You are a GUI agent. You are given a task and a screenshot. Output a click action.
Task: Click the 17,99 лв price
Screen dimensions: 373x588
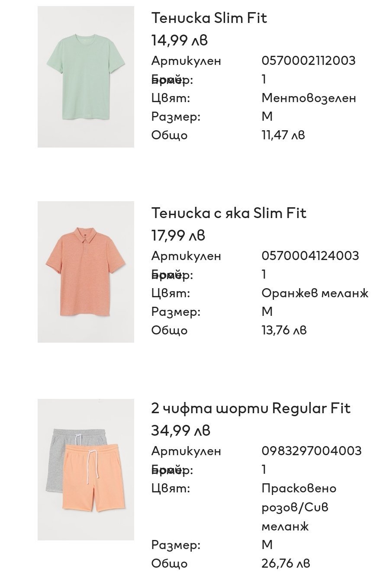(x=178, y=235)
